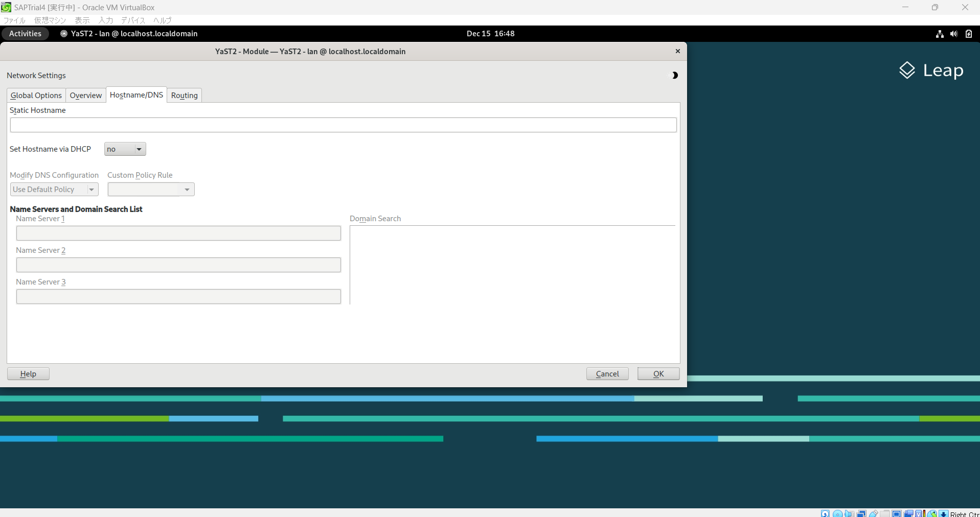Viewport: 980px width, 517px height.
Task: Click the Help button
Action: pos(28,374)
